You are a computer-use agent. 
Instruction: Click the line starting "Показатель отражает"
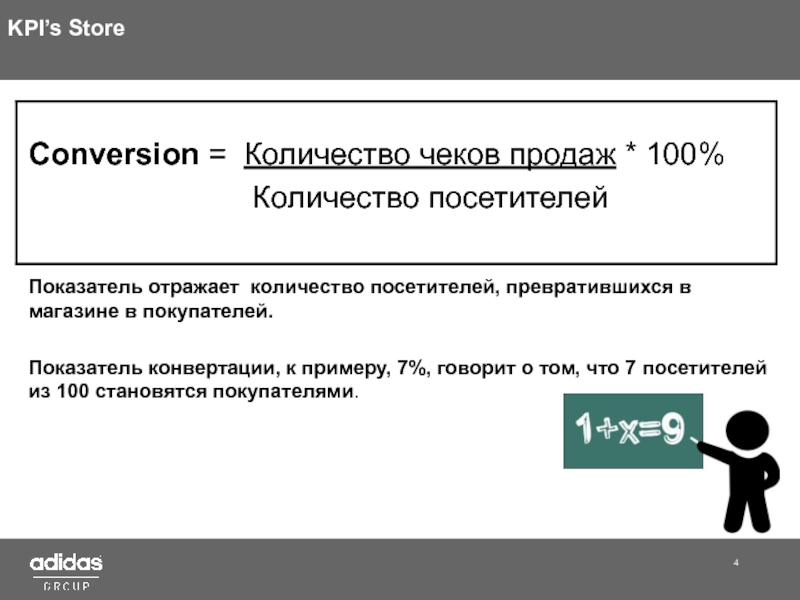point(360,288)
